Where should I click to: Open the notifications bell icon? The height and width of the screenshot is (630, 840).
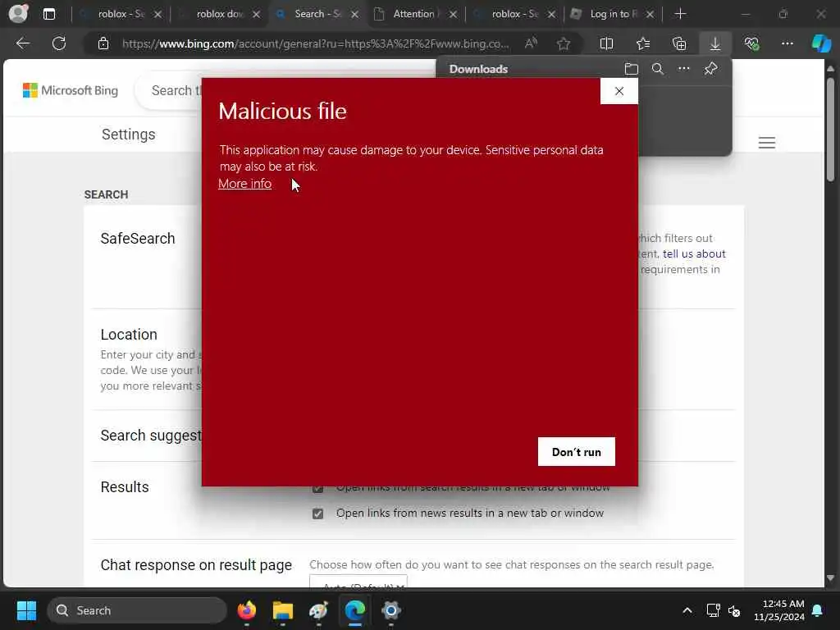[x=818, y=610]
